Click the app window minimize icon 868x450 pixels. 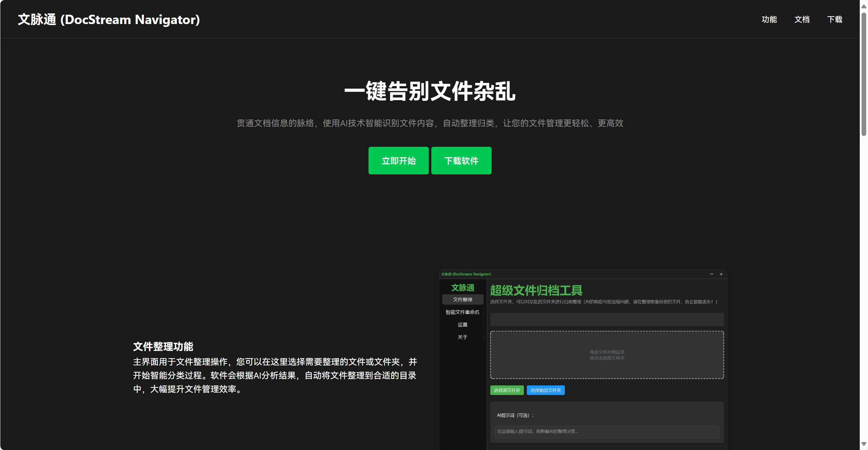click(x=712, y=274)
